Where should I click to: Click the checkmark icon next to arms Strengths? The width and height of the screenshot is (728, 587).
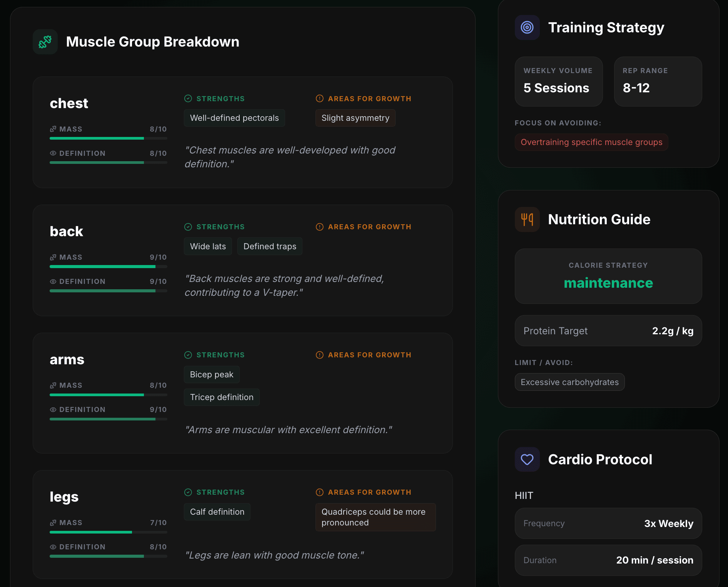click(188, 355)
